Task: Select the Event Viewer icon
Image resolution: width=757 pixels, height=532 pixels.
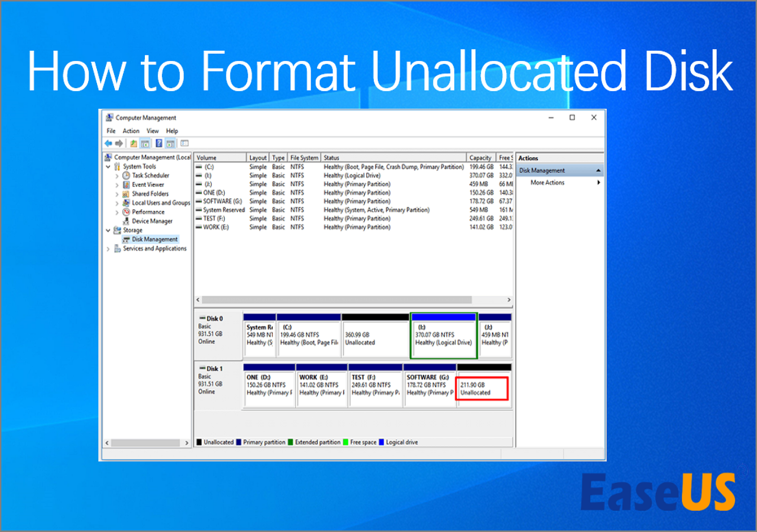Action: tap(126, 184)
